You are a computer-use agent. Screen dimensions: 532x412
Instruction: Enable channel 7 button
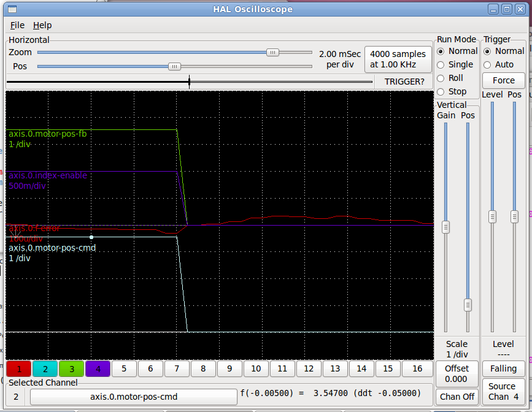(177, 369)
